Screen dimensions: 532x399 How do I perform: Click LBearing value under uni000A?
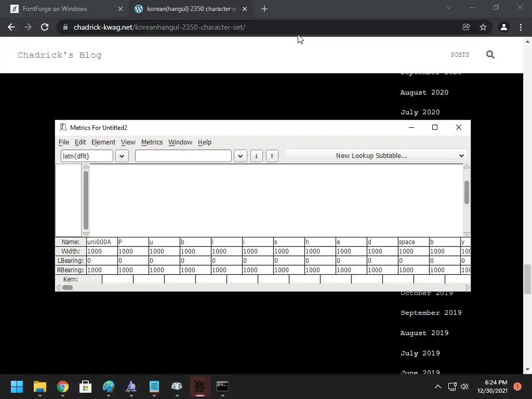point(102,261)
